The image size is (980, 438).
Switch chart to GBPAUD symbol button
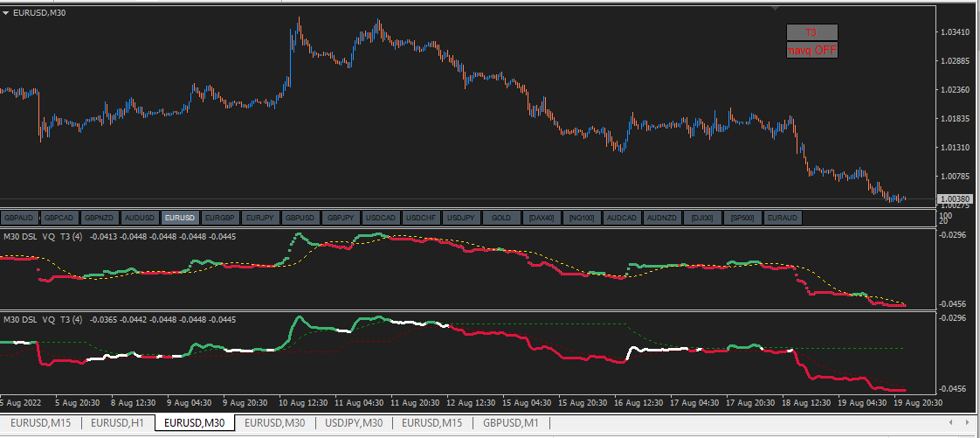point(21,218)
